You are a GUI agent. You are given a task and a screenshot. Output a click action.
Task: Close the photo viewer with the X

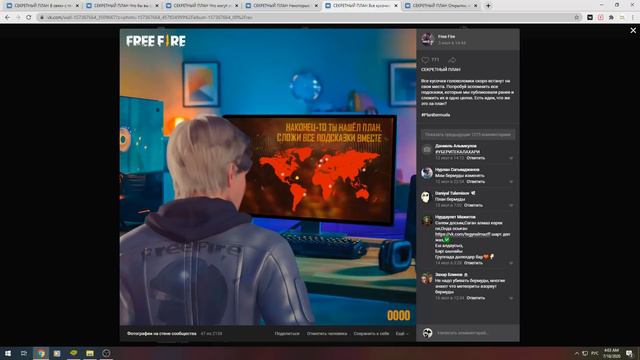pyautogui.click(x=633, y=31)
